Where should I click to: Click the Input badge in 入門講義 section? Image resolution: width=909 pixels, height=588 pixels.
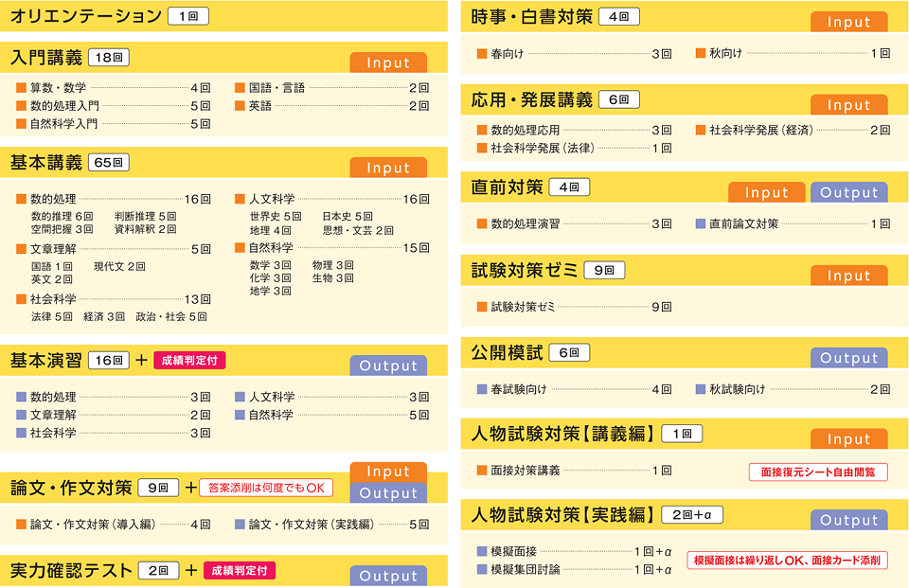click(388, 63)
